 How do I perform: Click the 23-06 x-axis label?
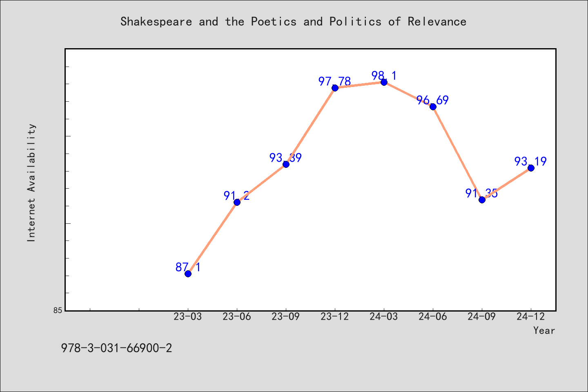pos(237,317)
